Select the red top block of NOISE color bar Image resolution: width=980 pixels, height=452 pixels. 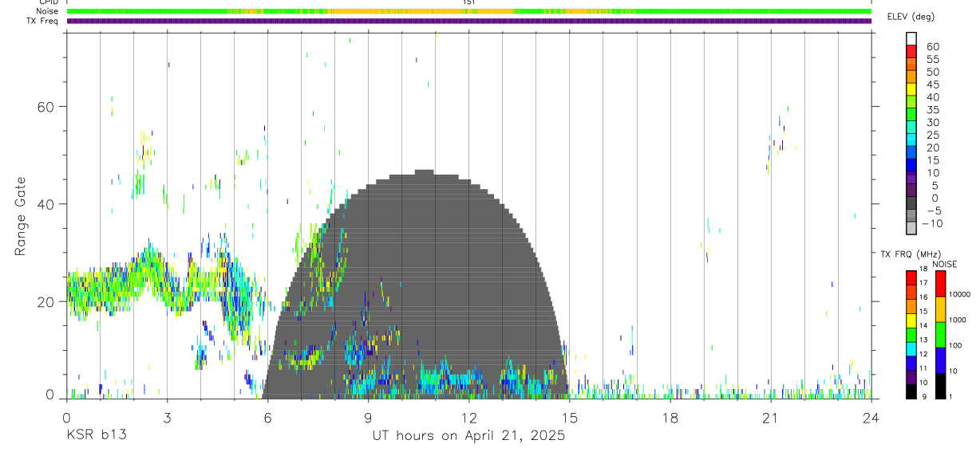tap(940, 284)
